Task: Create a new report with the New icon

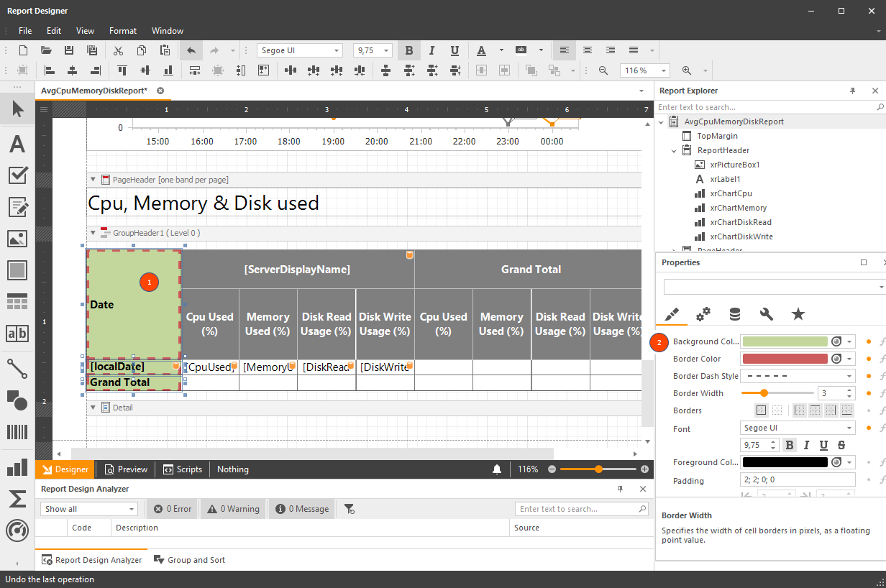Action: coord(23,50)
